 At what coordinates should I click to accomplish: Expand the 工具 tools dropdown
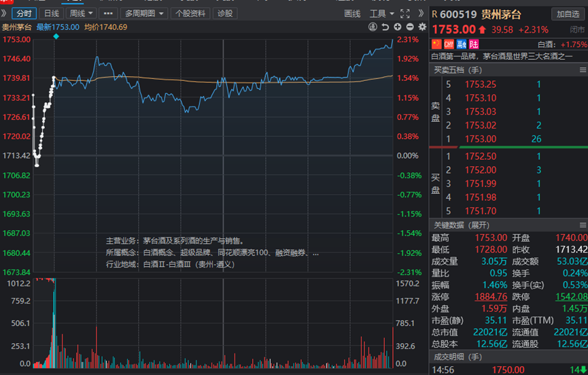point(381,13)
